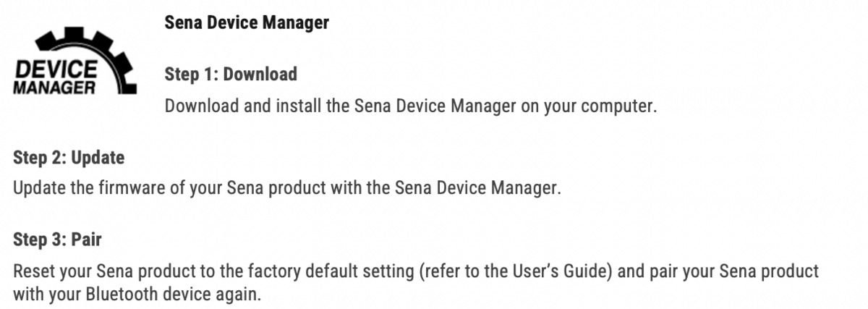Image resolution: width=868 pixels, height=309 pixels.
Task: Click Sena Device Manager text in Step 2
Action: click(477, 189)
